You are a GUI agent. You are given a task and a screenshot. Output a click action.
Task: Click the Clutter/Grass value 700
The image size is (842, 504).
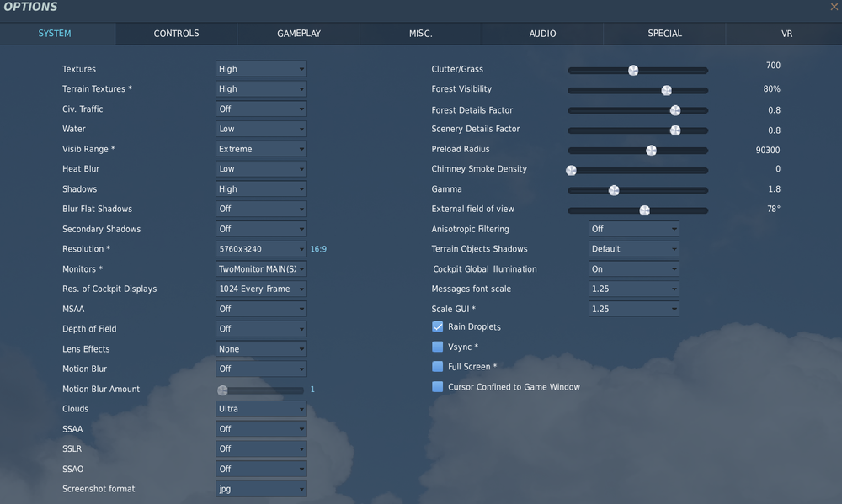[773, 66]
